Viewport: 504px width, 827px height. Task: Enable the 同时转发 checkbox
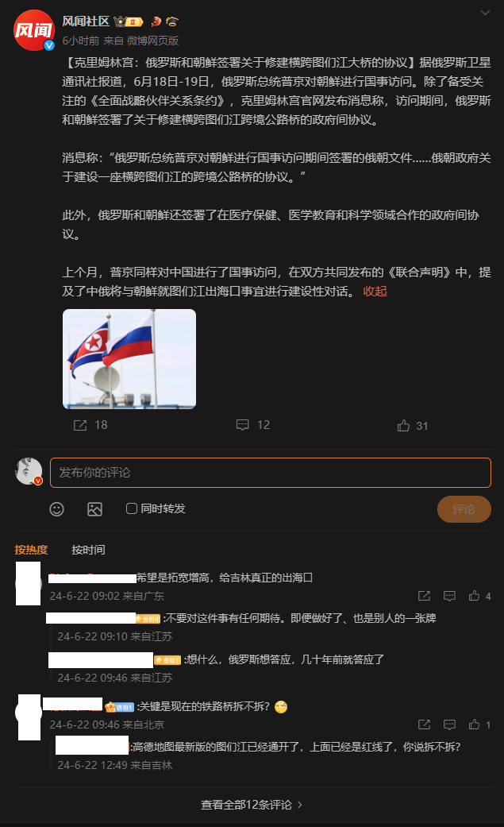(x=132, y=508)
